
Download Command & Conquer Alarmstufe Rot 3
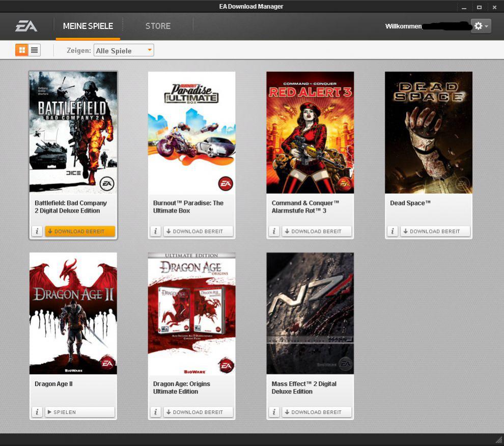pos(317,231)
